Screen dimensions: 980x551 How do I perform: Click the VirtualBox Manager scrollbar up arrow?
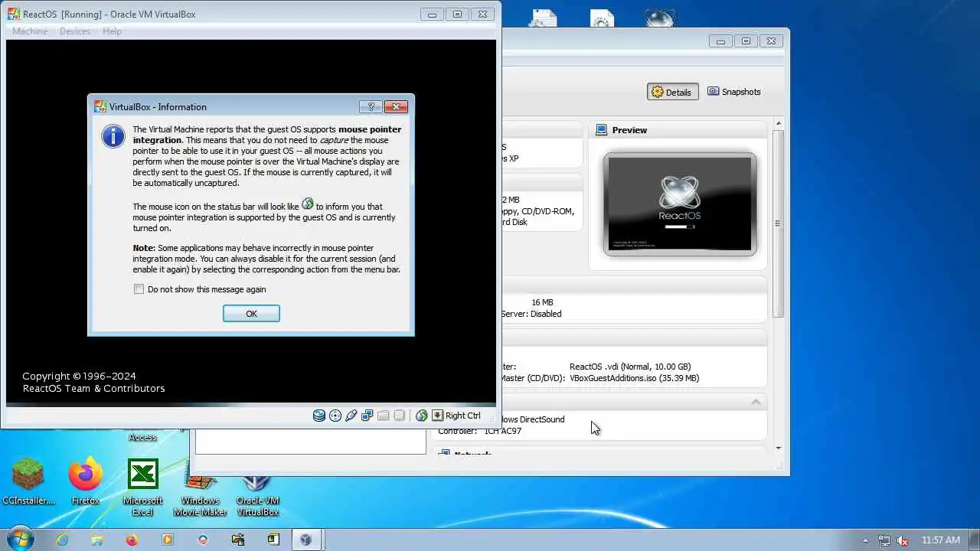coord(779,123)
